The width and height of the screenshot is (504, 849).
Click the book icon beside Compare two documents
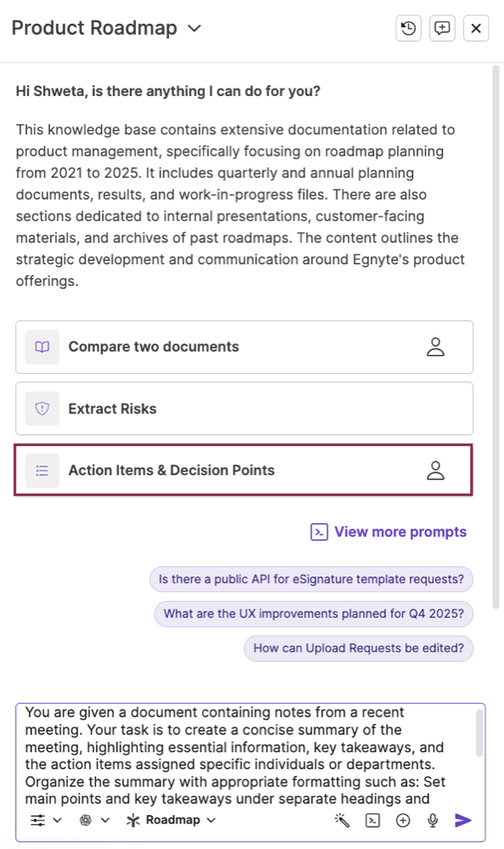click(42, 347)
